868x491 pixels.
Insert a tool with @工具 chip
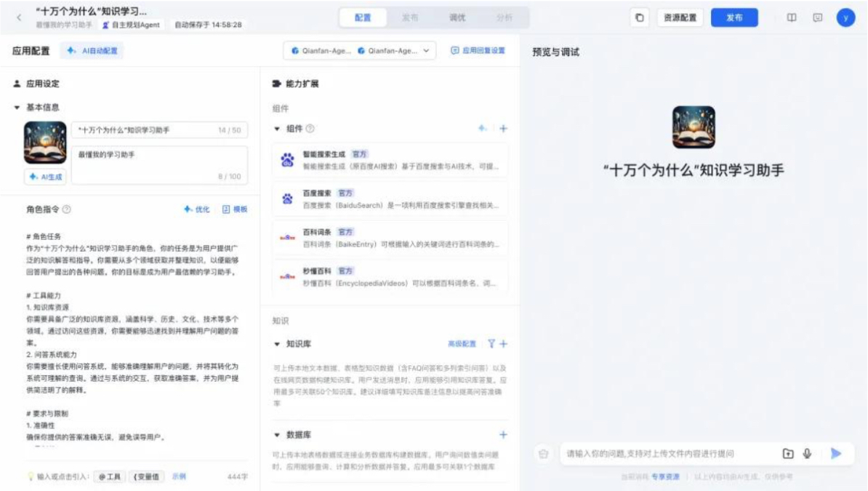pyautogui.click(x=109, y=476)
